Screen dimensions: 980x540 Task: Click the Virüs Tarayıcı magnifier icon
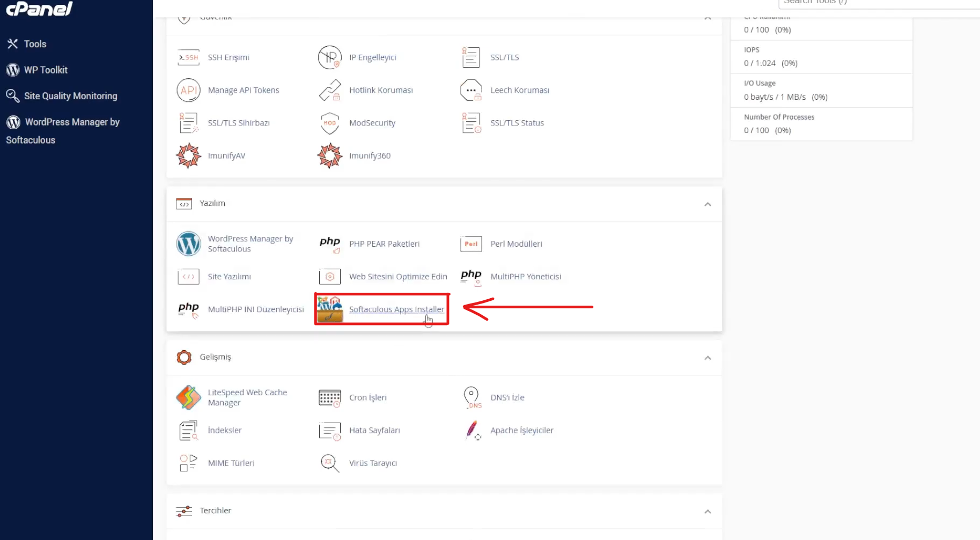pos(329,463)
